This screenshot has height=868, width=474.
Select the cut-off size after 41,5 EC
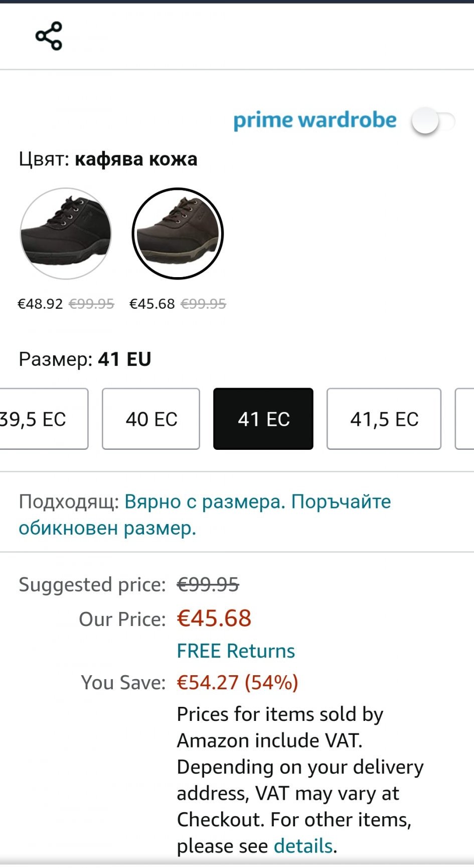465,419
